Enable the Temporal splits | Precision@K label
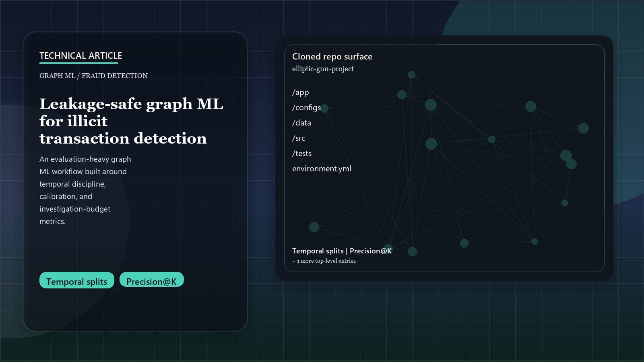The image size is (644, 362). click(342, 251)
